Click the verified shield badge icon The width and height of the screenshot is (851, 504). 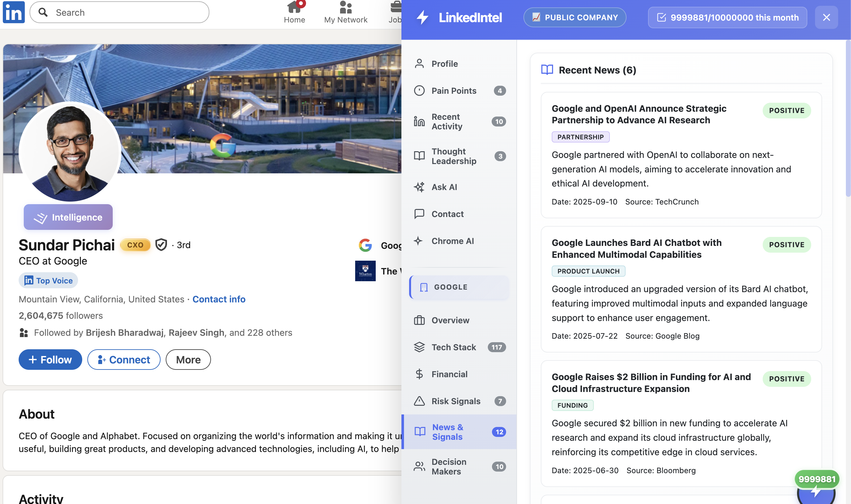[x=161, y=245]
